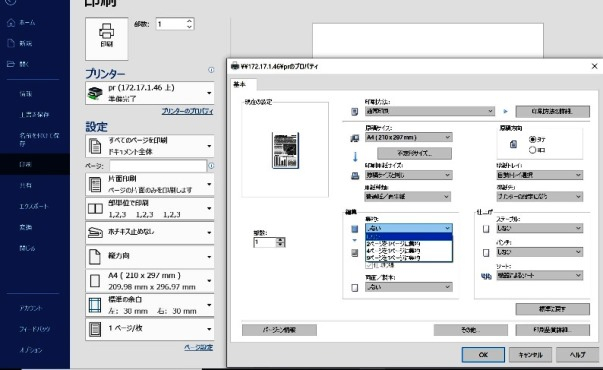Click the 原稿方向 page orientation icon
The height and width of the screenshot is (370, 603).
tap(513, 144)
